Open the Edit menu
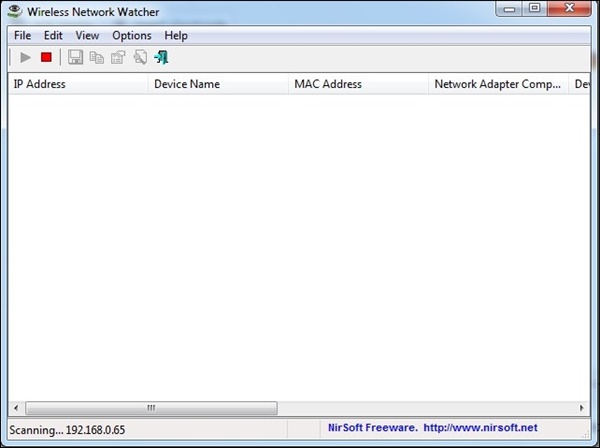This screenshot has height=448, width=600. 53,36
